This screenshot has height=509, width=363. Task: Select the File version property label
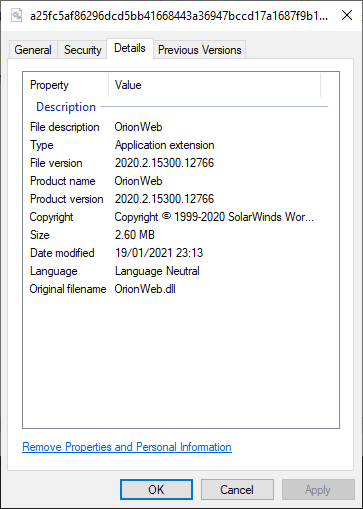coord(56,163)
